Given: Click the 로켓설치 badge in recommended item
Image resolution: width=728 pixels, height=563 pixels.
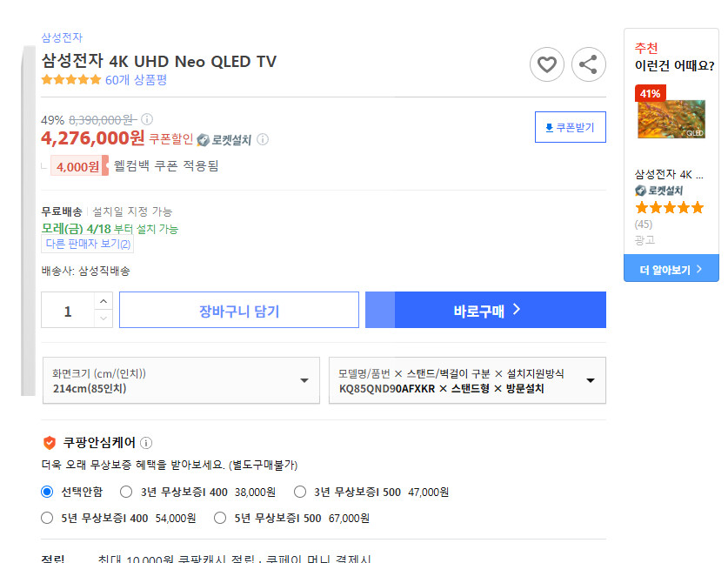Looking at the screenshot, I should pyautogui.click(x=658, y=191).
